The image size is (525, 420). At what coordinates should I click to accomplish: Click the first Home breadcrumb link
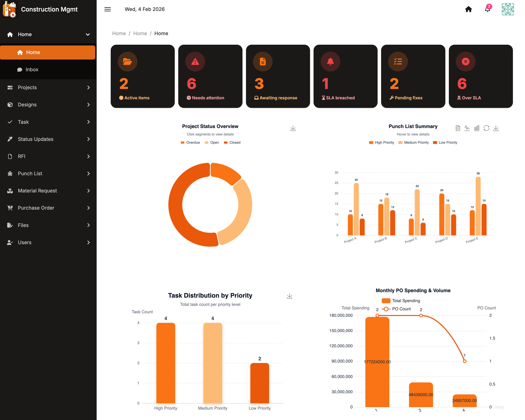click(x=119, y=33)
